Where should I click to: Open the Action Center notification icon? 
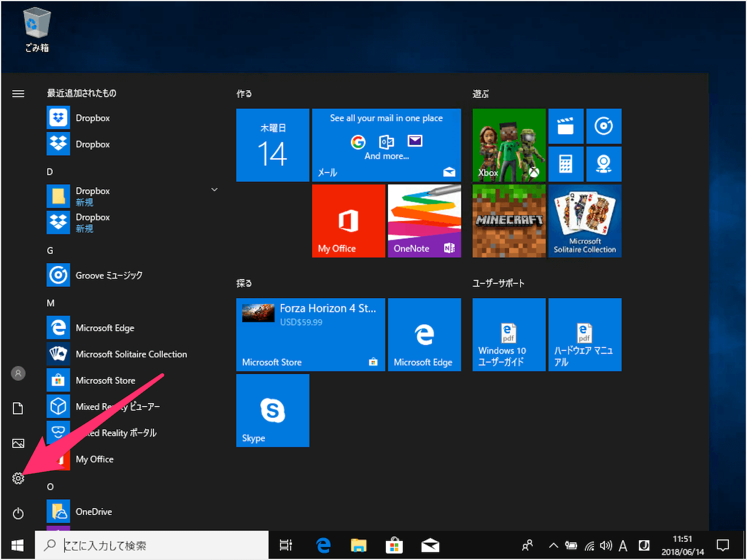723,545
